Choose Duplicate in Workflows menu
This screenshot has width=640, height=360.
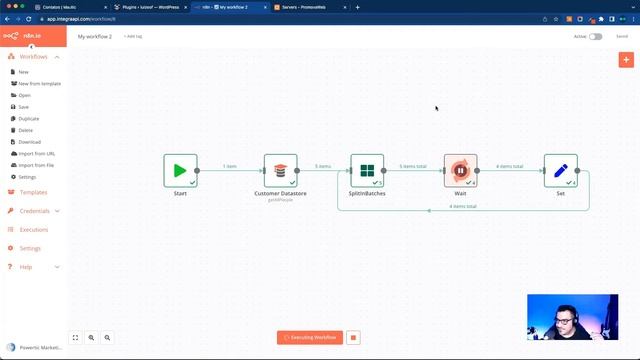pos(29,119)
